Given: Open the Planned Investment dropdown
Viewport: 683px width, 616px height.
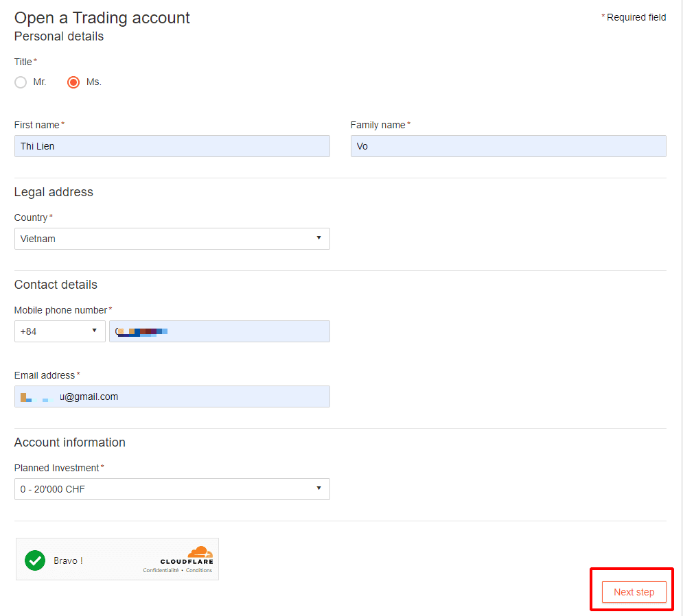Looking at the screenshot, I should [172, 489].
